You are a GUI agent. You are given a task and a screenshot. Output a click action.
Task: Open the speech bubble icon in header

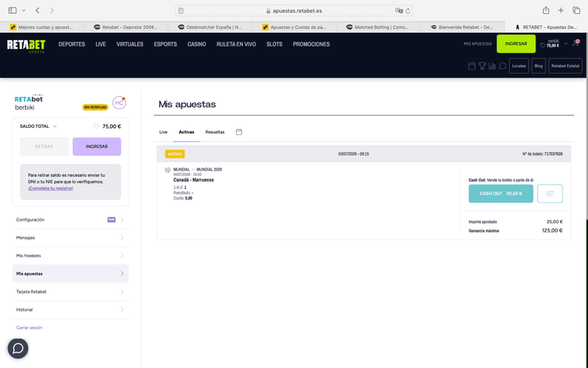[x=502, y=66]
